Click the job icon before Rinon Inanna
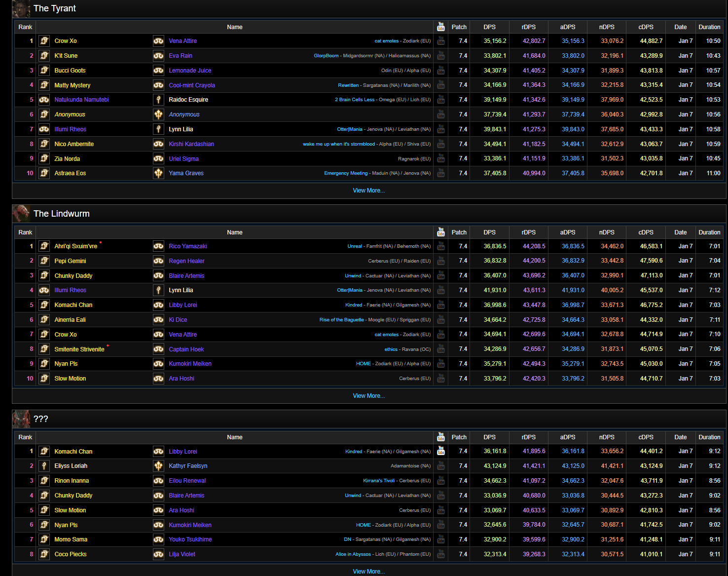Viewport: 728px width, 576px height. coord(44,481)
